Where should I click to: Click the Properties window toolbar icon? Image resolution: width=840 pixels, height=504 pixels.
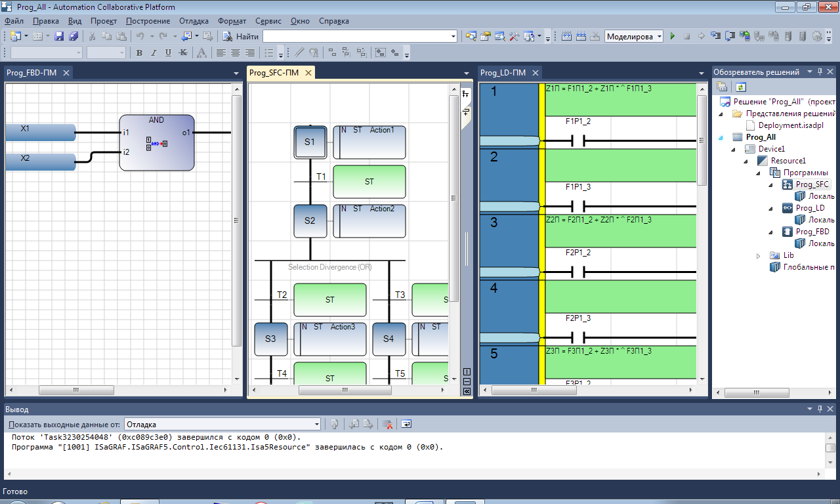pos(486,36)
